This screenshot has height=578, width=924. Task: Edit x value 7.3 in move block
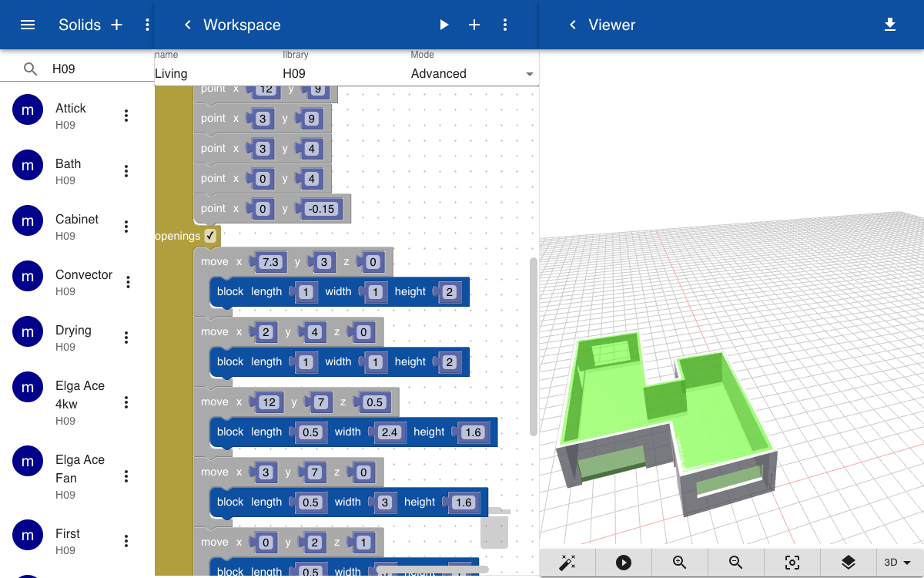pos(270,262)
